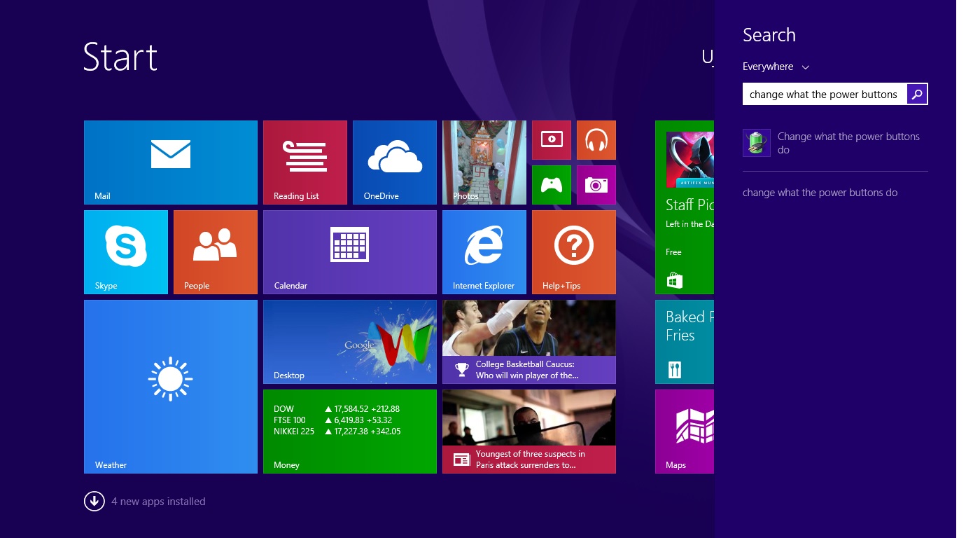Launch the Skype tile
This screenshot has width=980, height=538.
126,252
